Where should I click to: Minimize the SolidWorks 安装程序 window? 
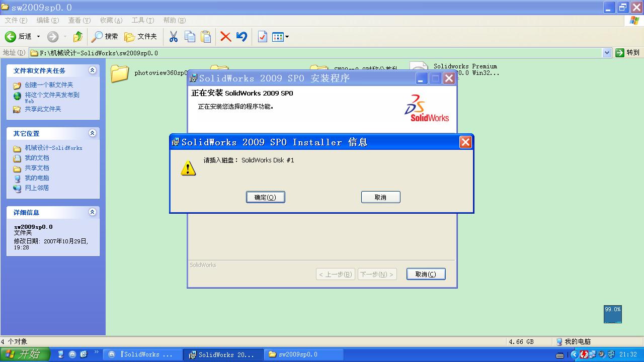[x=422, y=78]
